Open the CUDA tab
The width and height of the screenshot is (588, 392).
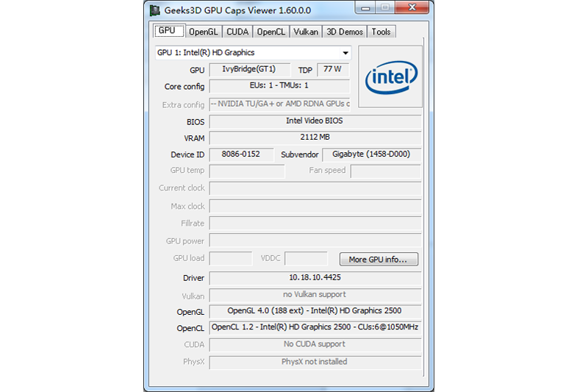pos(237,32)
